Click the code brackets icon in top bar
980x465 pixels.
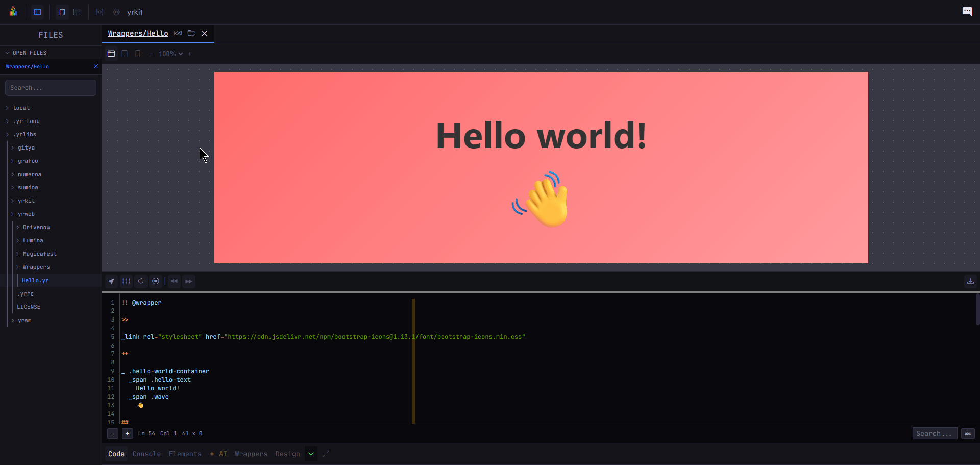click(x=100, y=12)
